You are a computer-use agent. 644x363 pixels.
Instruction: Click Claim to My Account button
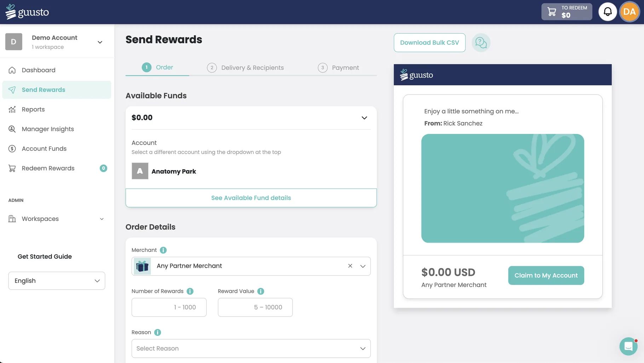click(x=546, y=276)
